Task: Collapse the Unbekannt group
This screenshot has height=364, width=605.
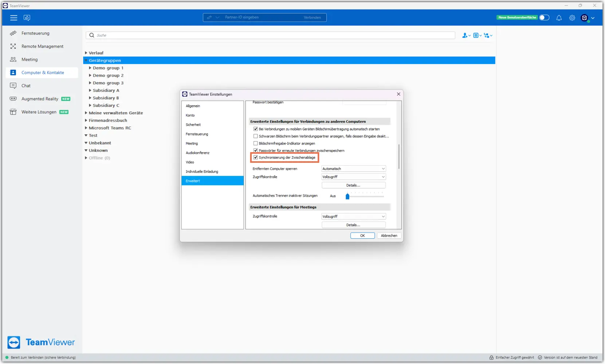Action: 86,143
